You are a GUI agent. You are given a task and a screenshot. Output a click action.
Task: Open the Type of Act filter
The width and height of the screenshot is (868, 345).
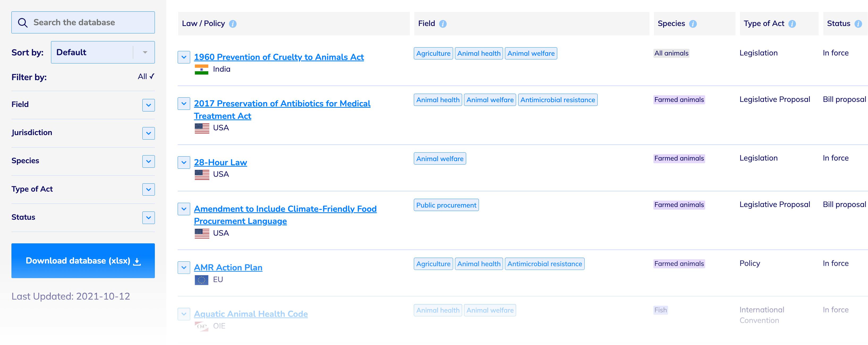click(148, 189)
